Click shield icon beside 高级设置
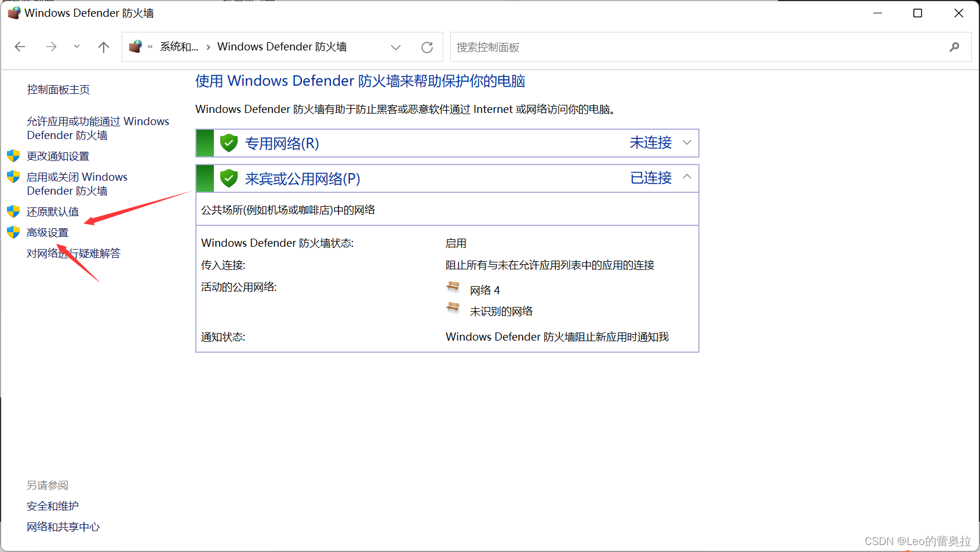Image resolution: width=980 pixels, height=552 pixels. click(13, 232)
